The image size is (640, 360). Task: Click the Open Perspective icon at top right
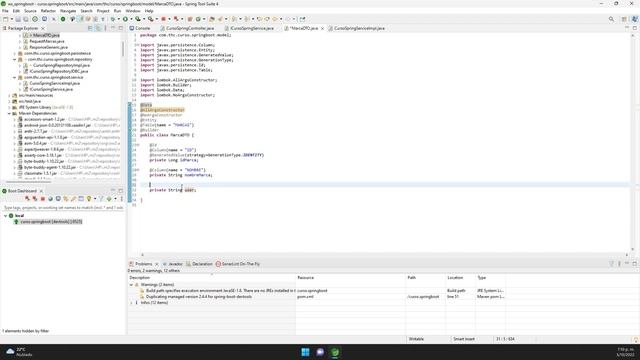pyautogui.click(x=624, y=19)
